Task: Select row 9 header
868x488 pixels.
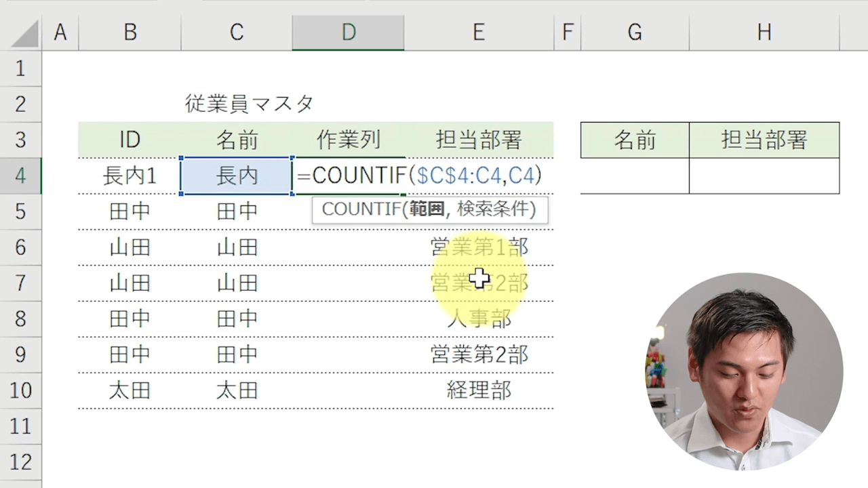Action: (20, 354)
